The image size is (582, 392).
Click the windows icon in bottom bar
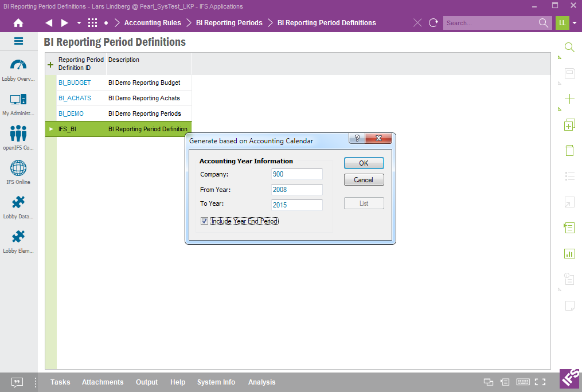coord(489,382)
